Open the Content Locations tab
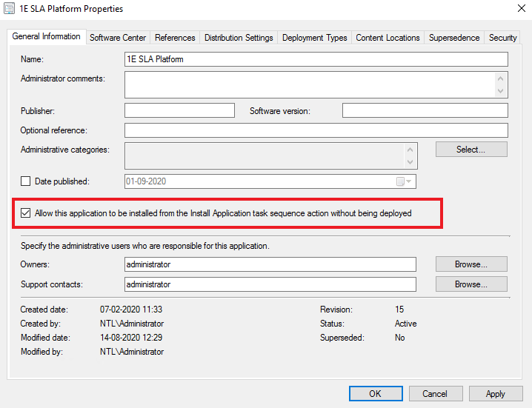 tap(388, 38)
